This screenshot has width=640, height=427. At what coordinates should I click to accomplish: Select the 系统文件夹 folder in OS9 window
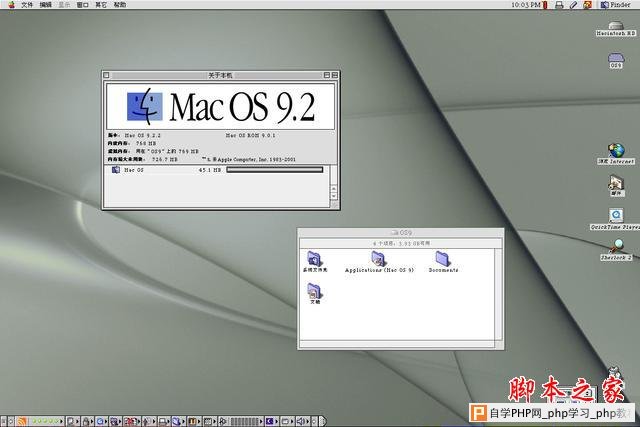[x=315, y=262]
